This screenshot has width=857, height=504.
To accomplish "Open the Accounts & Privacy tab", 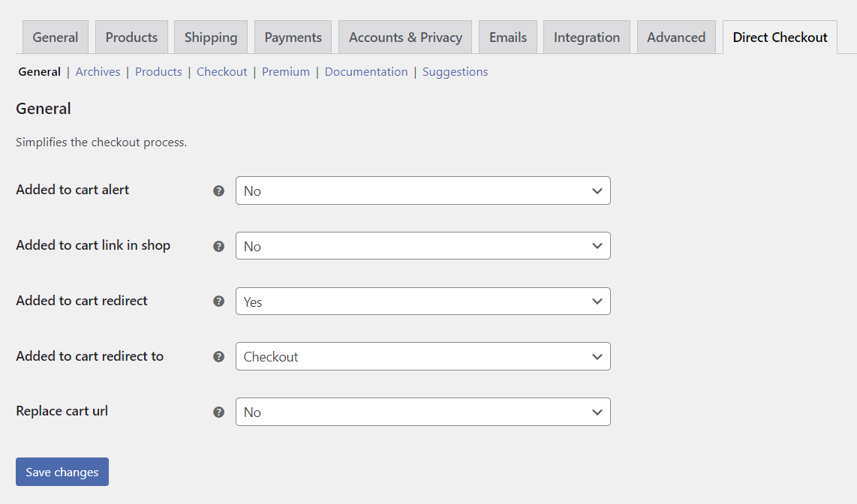I will (x=404, y=36).
